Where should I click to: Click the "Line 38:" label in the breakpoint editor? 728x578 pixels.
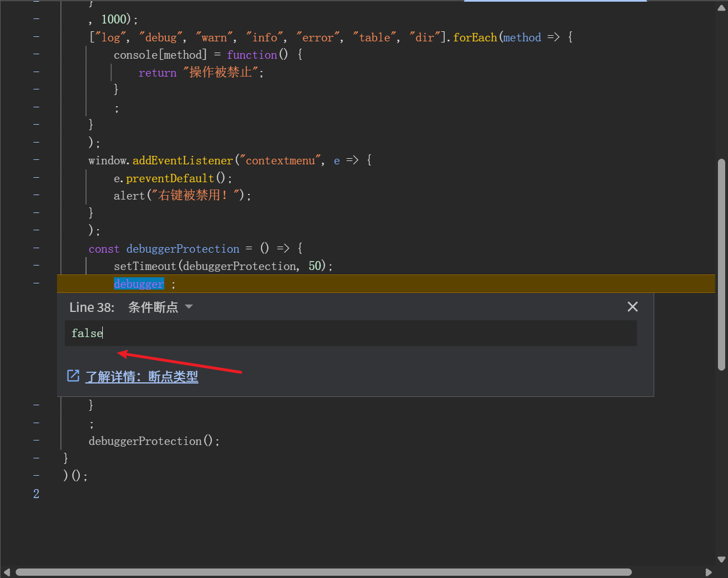92,307
